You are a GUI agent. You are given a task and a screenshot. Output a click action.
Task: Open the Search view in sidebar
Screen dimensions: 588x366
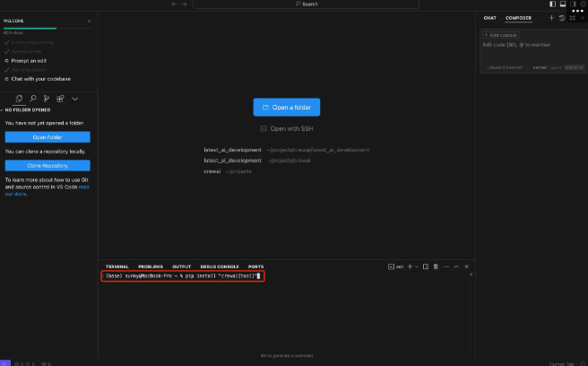[x=33, y=98]
